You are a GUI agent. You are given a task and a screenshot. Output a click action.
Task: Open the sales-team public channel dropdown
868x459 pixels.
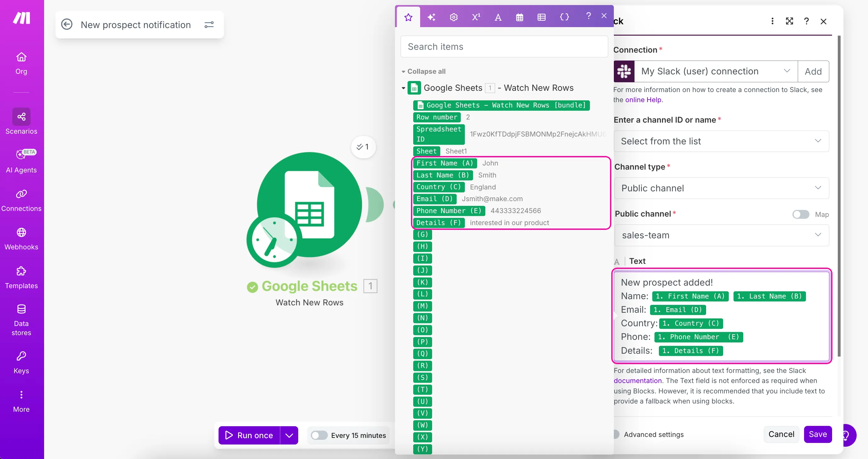point(721,235)
